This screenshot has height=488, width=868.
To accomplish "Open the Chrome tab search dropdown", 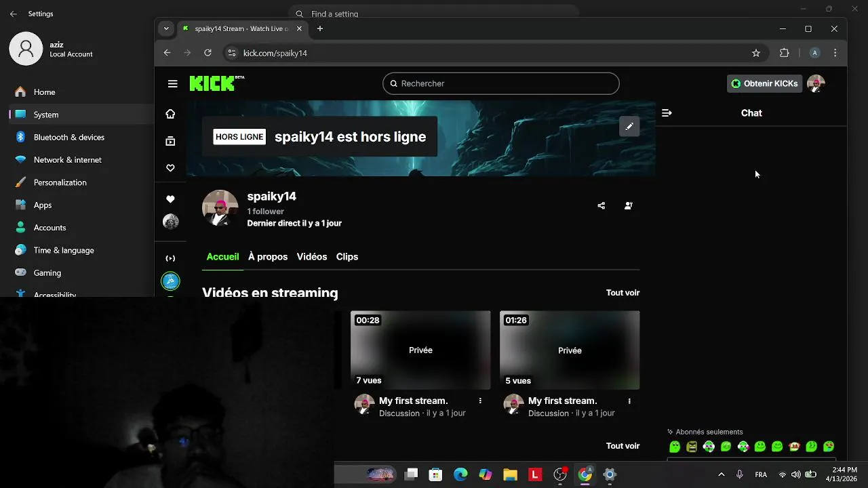I will pyautogui.click(x=166, y=28).
